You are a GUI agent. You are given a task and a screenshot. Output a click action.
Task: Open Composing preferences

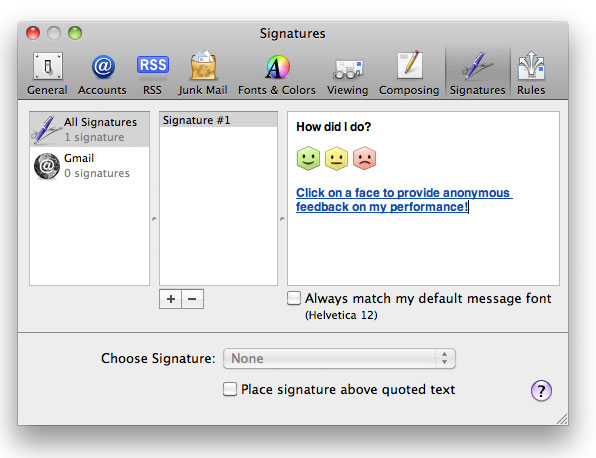(x=409, y=73)
